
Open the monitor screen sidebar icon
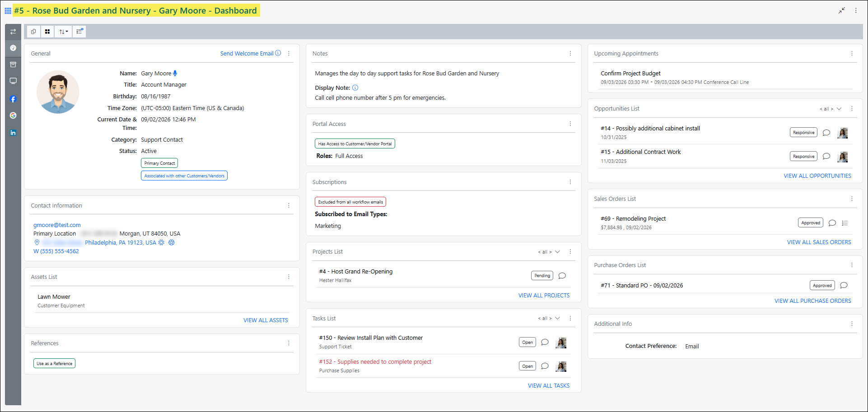click(13, 81)
